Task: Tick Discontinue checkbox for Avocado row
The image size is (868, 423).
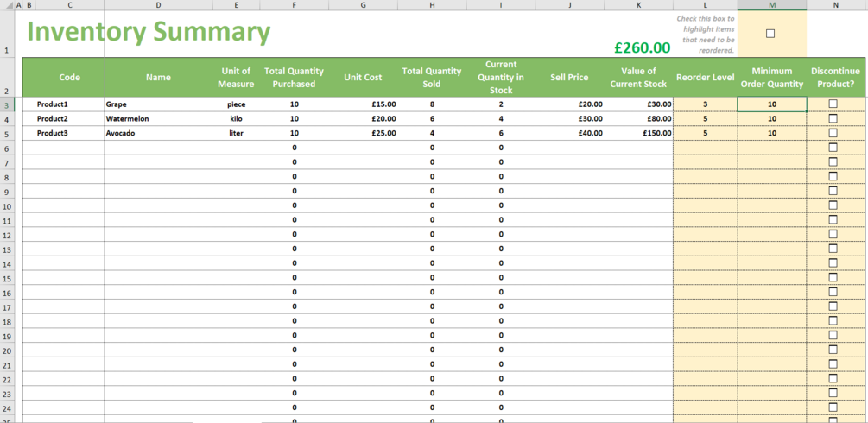Action: coord(833,133)
